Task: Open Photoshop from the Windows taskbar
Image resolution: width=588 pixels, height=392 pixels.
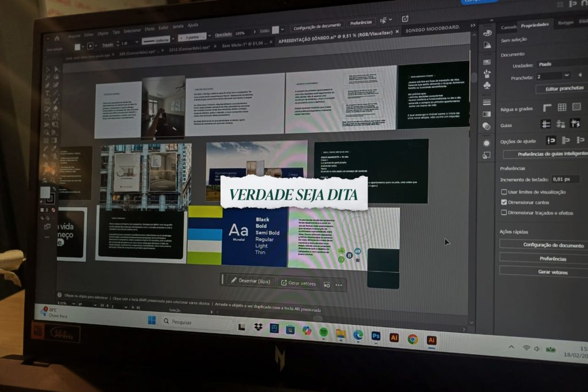Action: tap(376, 336)
